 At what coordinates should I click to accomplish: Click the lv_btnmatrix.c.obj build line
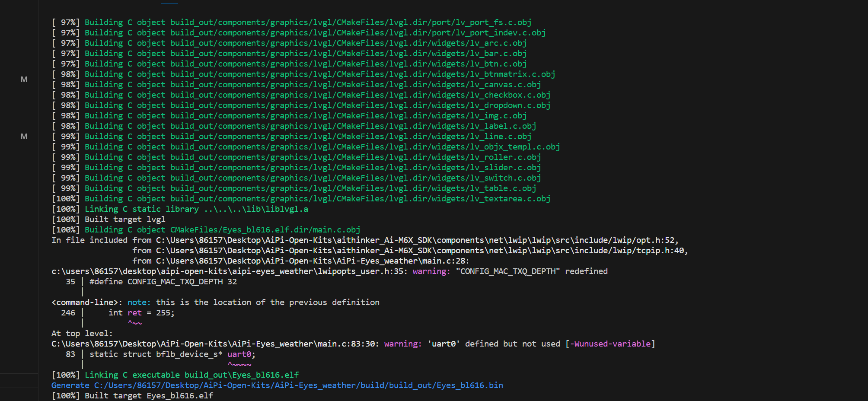coord(303,74)
